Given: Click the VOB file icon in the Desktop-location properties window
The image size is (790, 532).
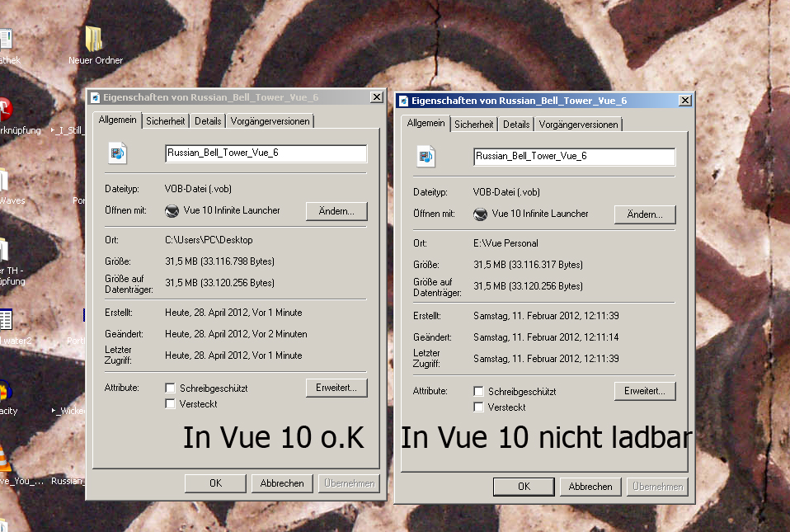Looking at the screenshot, I should tap(117, 153).
